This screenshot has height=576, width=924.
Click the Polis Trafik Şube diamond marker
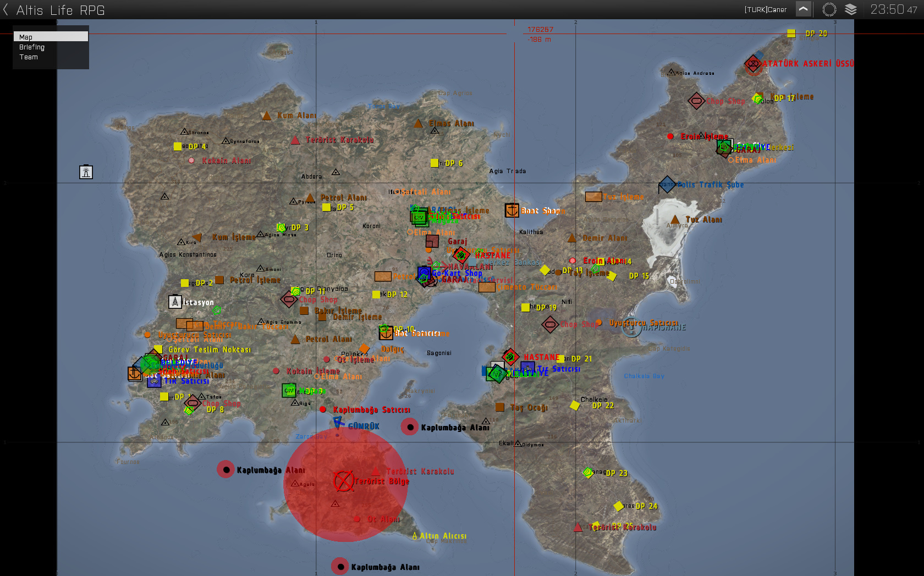667,185
